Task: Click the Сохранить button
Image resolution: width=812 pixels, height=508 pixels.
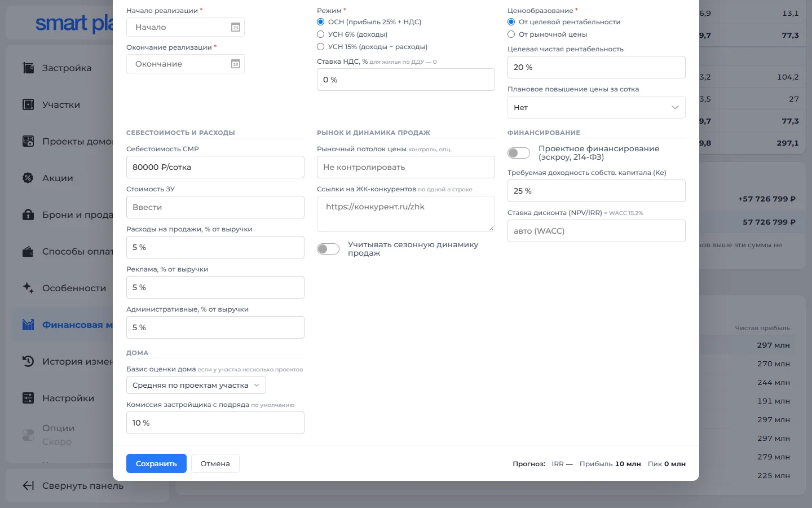Action: click(x=156, y=463)
